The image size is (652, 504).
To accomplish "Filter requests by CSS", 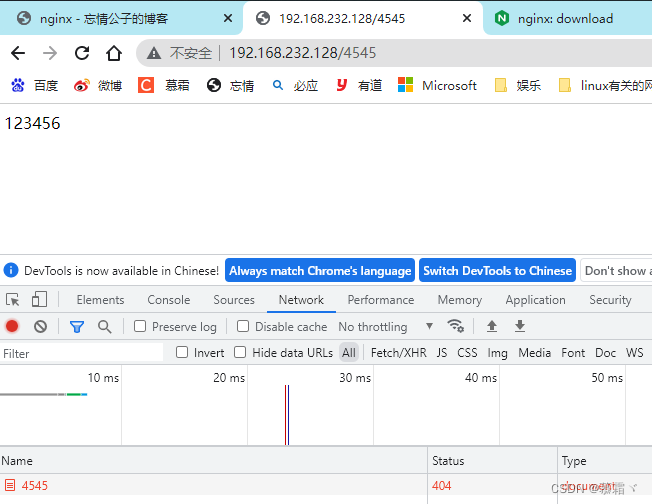I will pos(467,353).
